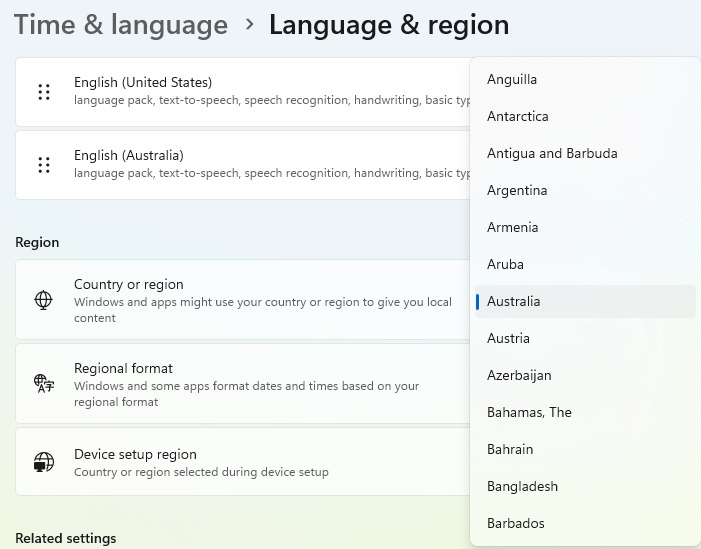
Task: Go back to Time & language
Action: pyautogui.click(x=121, y=25)
